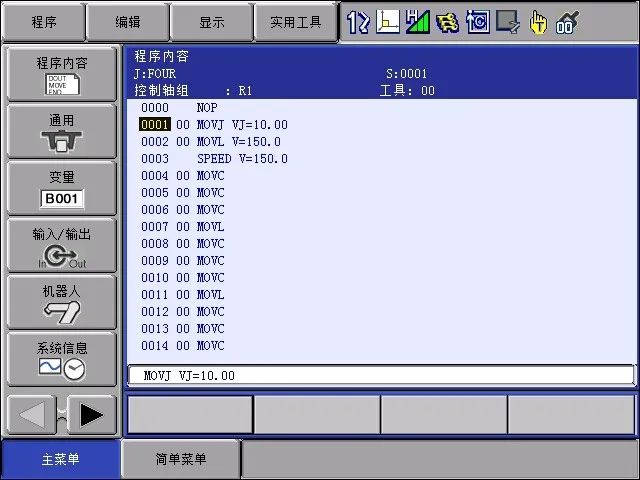
Task: Click the manual speed level icon
Action: (418, 21)
